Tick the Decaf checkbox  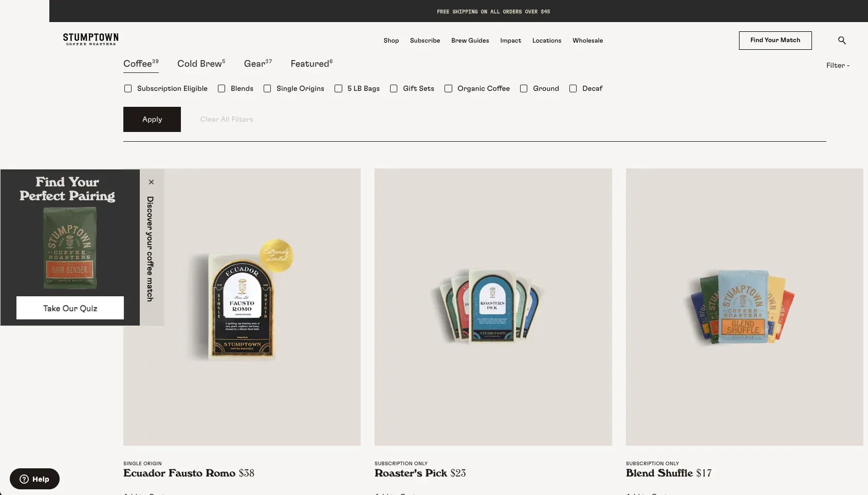(x=573, y=88)
